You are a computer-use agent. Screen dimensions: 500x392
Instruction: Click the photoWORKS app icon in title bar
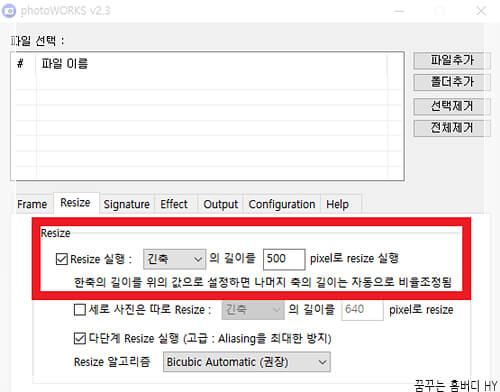[9, 11]
